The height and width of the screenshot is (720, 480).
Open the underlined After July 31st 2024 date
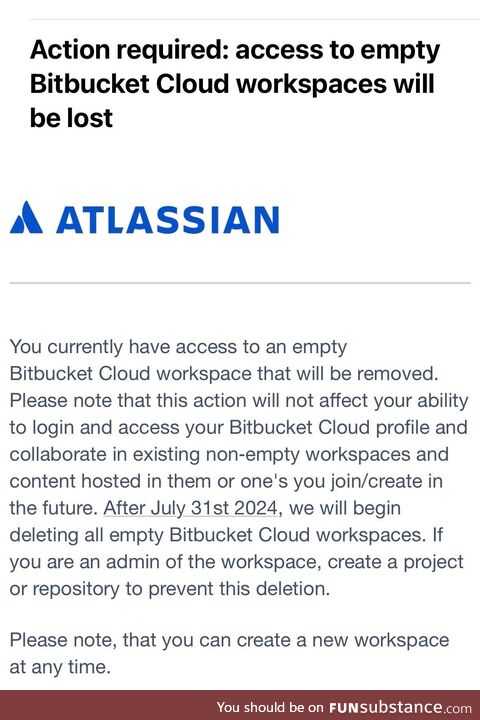[191, 508]
